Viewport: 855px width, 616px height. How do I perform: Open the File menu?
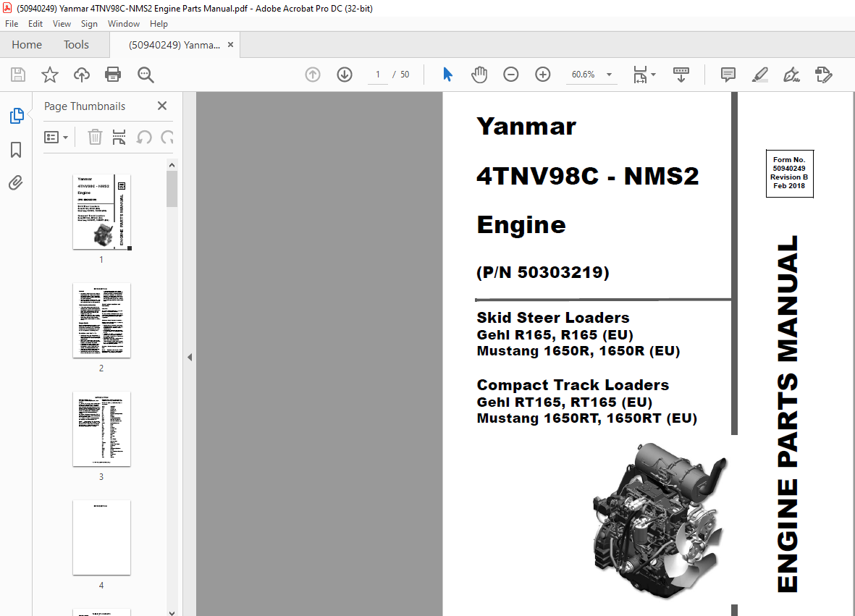[x=12, y=24]
